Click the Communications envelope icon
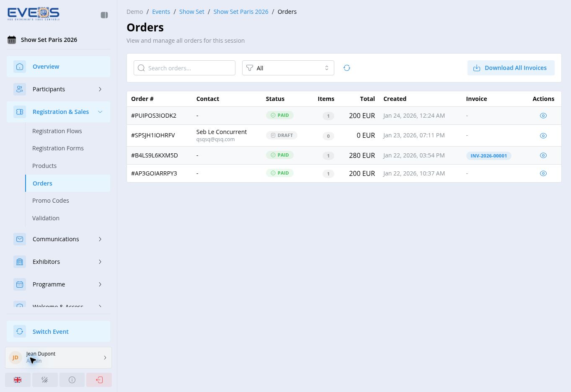The height and width of the screenshot is (392, 571). tap(20, 239)
